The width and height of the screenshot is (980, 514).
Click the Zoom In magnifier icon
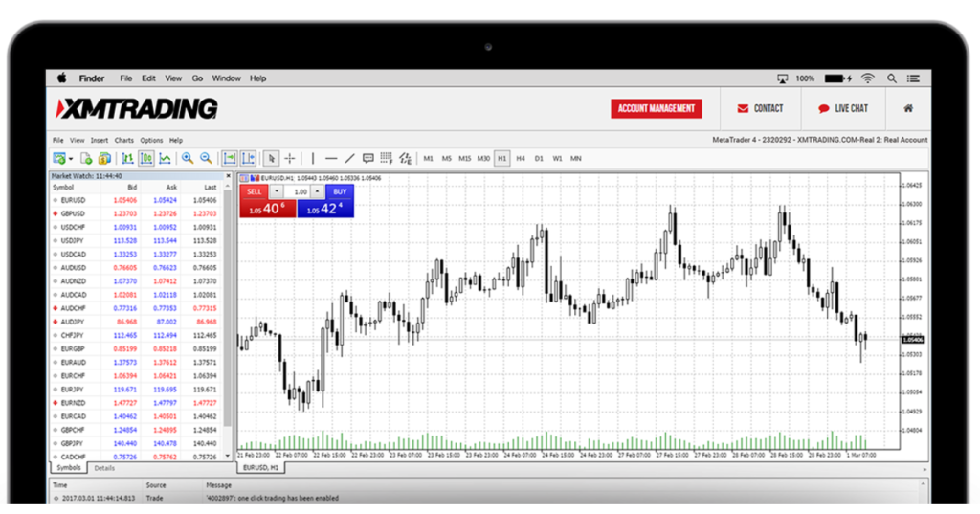coord(188,158)
